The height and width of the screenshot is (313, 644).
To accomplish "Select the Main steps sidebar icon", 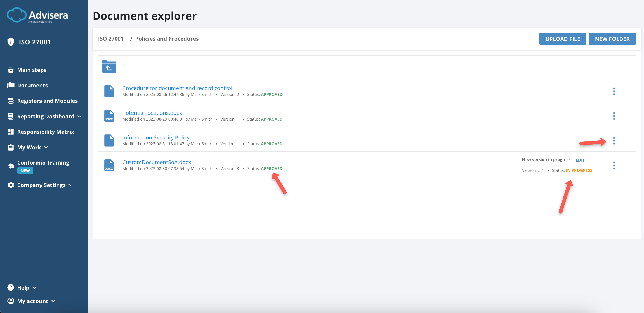I will click(11, 70).
